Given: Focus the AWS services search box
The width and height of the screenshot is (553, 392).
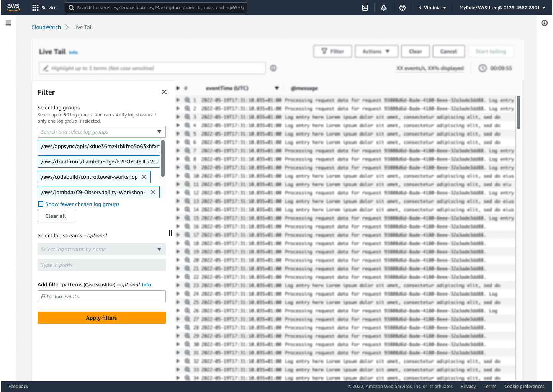Looking at the screenshot, I should [x=156, y=8].
